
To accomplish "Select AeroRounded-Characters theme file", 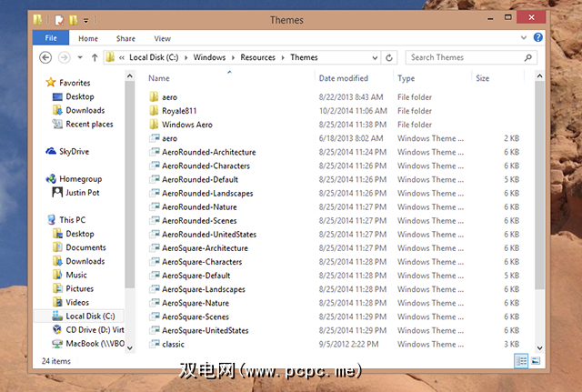I will 206,166.
